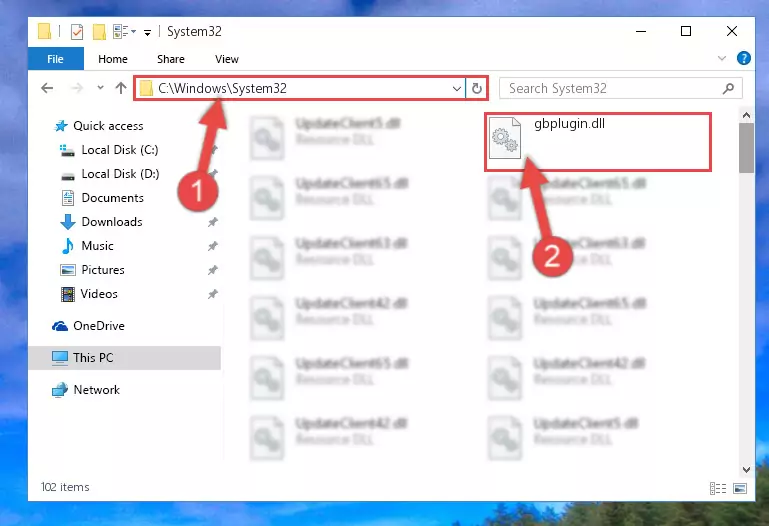The height and width of the screenshot is (526, 769).
Task: Open Videos in sidebar
Action: point(99,294)
